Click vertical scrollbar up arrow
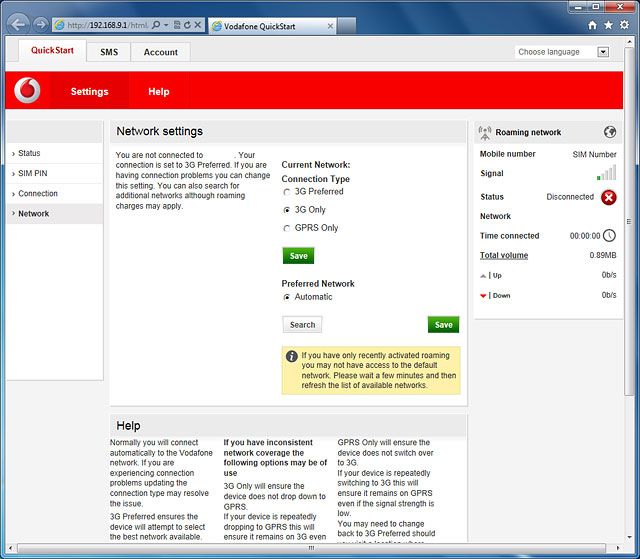This screenshot has width=640, height=559. point(629,42)
